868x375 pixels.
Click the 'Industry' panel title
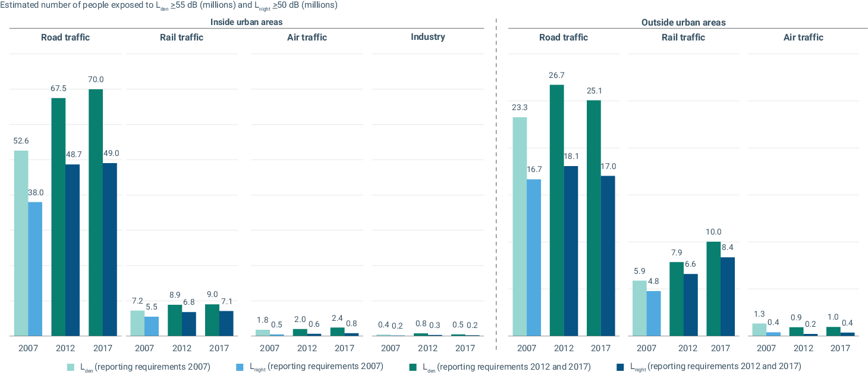[x=427, y=37]
